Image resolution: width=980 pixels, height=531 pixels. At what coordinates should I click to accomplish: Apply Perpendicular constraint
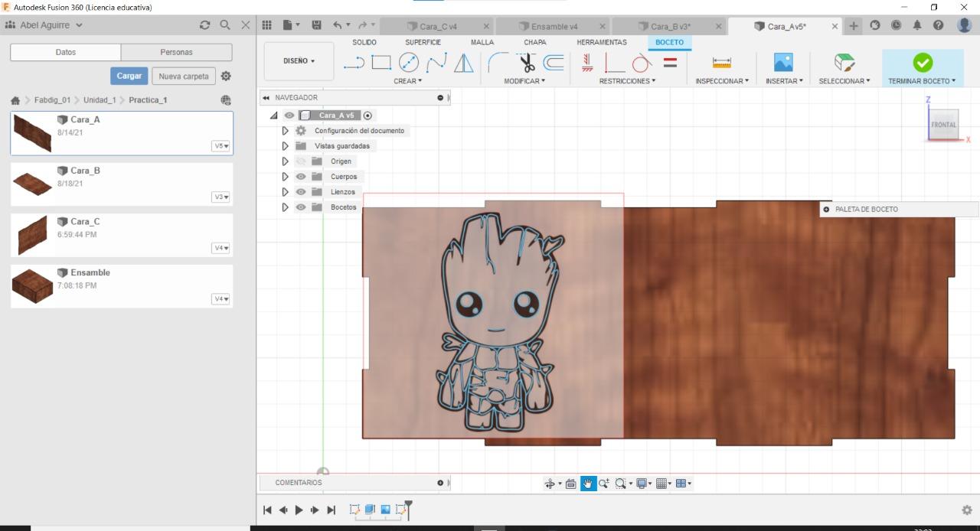pyautogui.click(x=615, y=63)
